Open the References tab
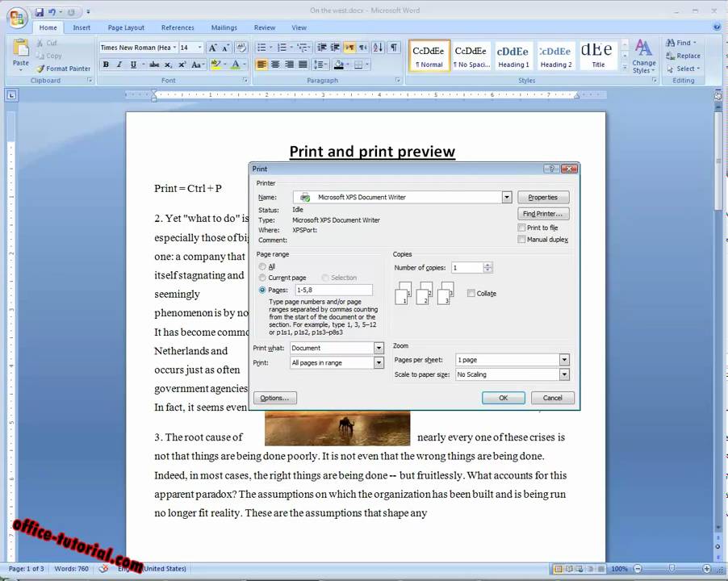The width and height of the screenshot is (728, 581). tap(178, 28)
